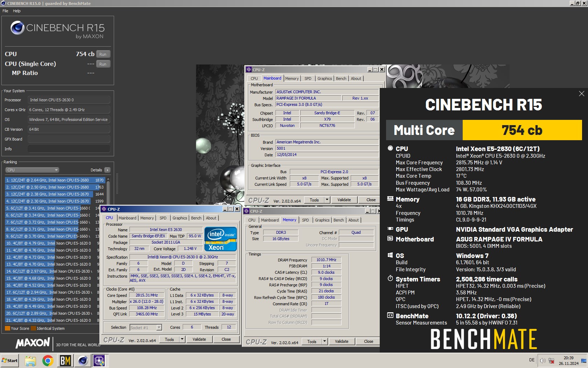Click the Ranking Details arrow icon
The width and height of the screenshot is (588, 368).
click(107, 170)
